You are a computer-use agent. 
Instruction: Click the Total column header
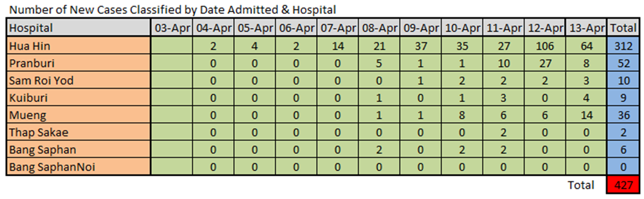pyautogui.click(x=622, y=28)
